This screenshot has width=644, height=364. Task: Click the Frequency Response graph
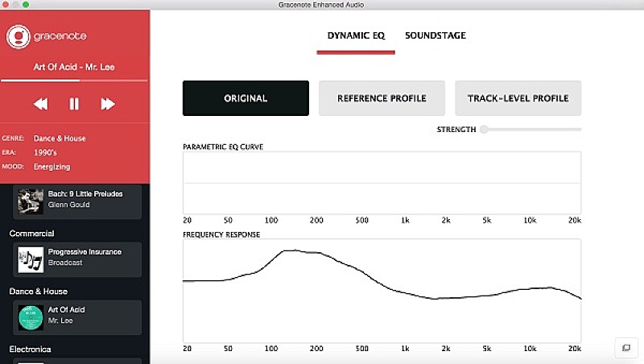382,290
